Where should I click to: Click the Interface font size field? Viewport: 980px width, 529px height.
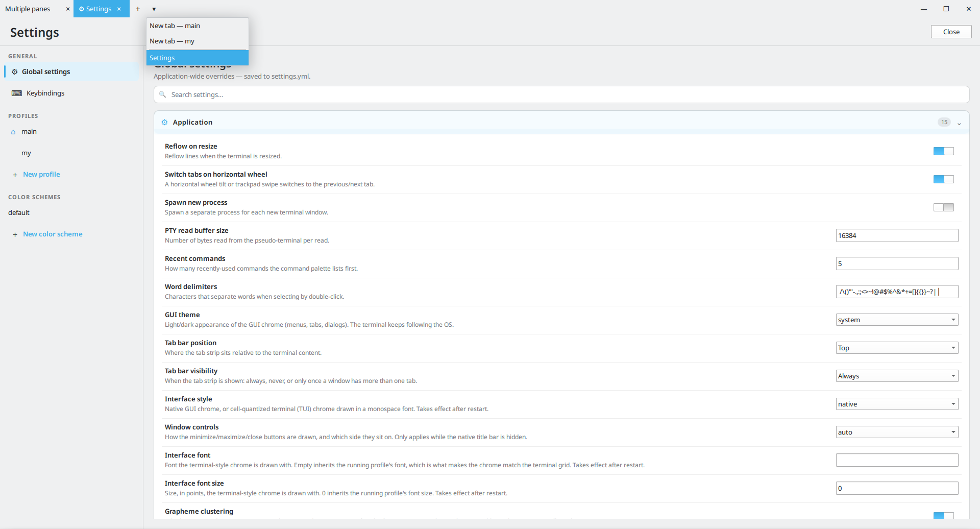pos(897,488)
